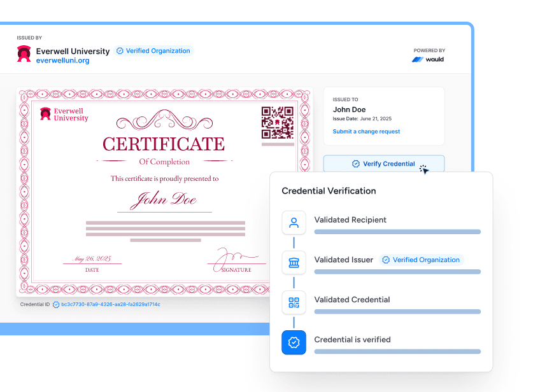
Task: Click the Verified Organization checkmark icon in header
Action: [x=119, y=51]
